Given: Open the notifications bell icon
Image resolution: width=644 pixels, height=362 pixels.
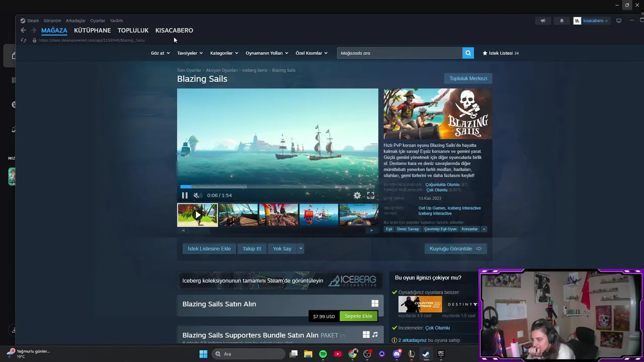Looking at the screenshot, I should click(x=561, y=21).
